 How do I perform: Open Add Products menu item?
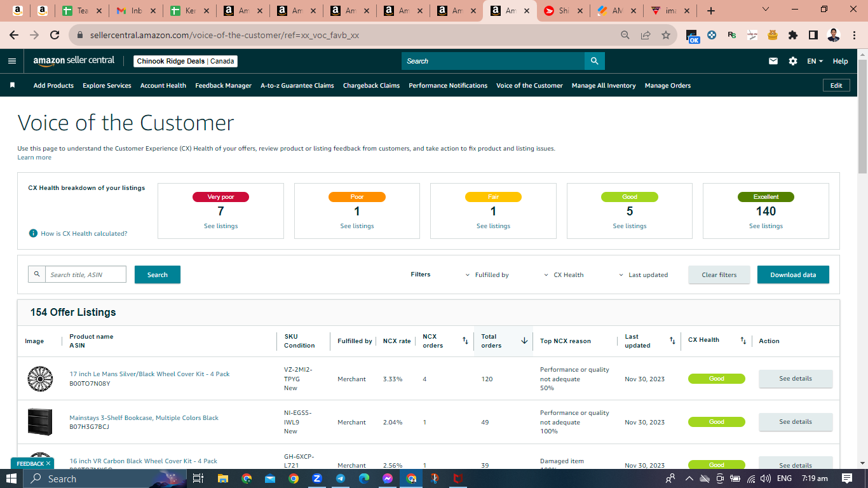click(x=53, y=85)
